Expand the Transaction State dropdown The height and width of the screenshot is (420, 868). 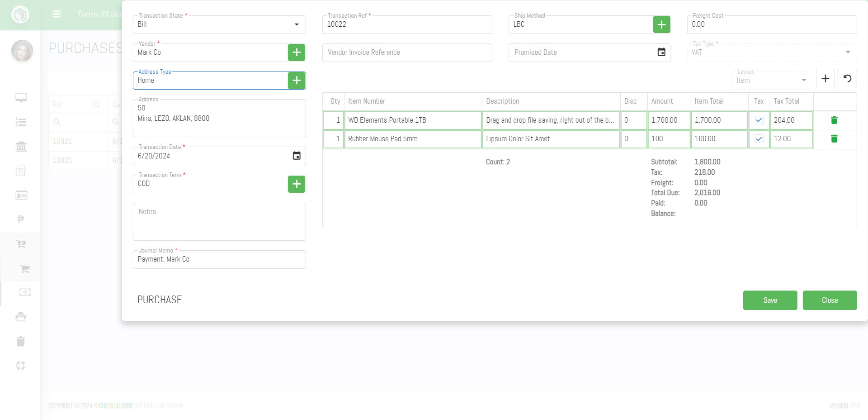(296, 24)
